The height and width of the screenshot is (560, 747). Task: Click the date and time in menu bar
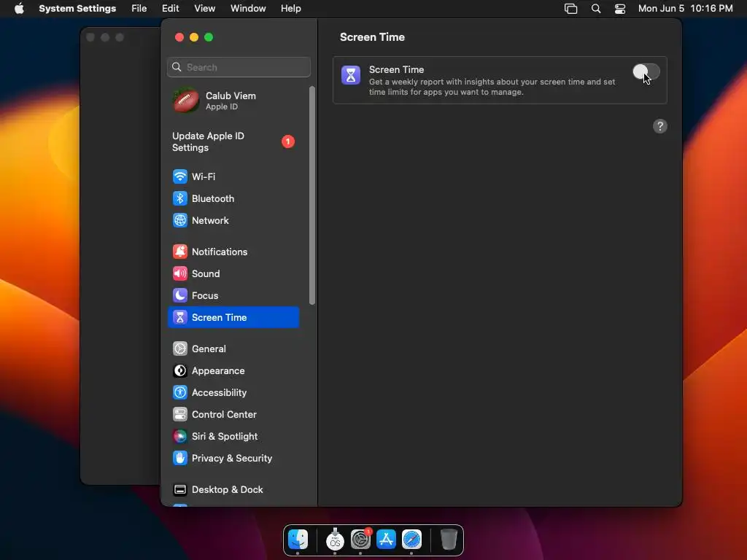point(685,9)
